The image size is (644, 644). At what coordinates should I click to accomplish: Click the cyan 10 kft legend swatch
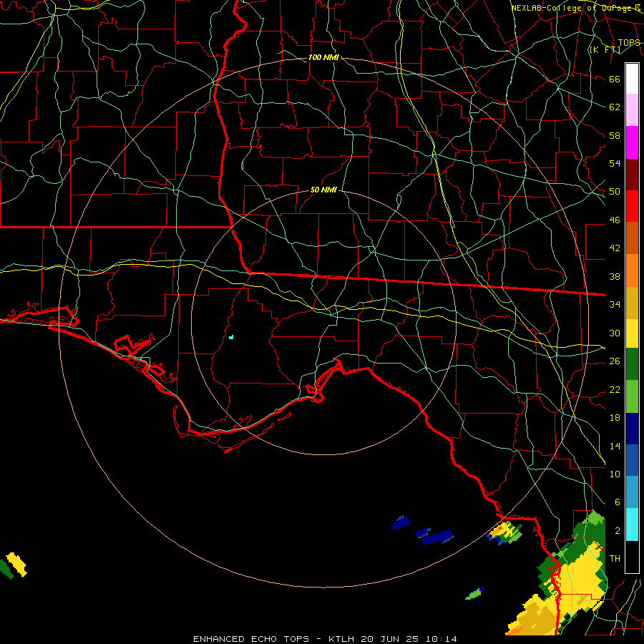(632, 525)
